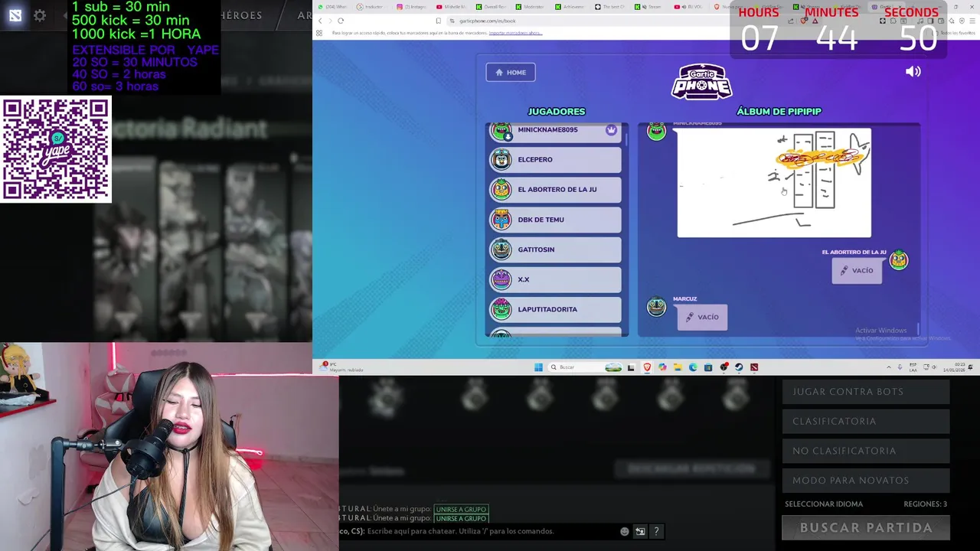The width and height of the screenshot is (980, 551).
Task: Select CLASIFICATORIA game mode
Action: click(x=866, y=421)
